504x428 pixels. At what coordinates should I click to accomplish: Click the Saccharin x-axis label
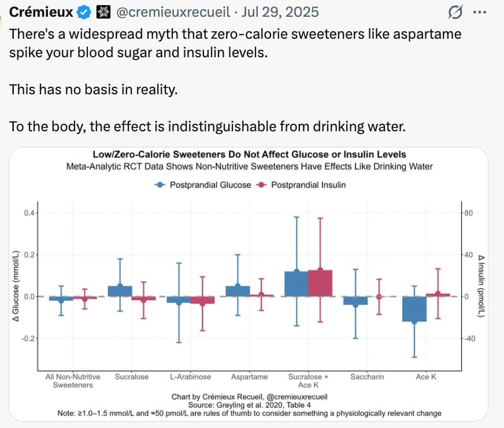pos(368,377)
